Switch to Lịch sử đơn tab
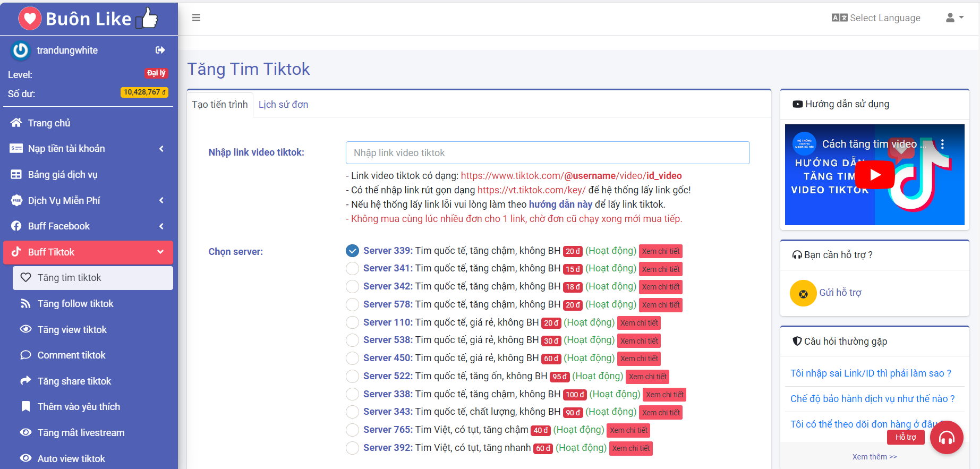Image resolution: width=980 pixels, height=469 pixels. (x=283, y=105)
